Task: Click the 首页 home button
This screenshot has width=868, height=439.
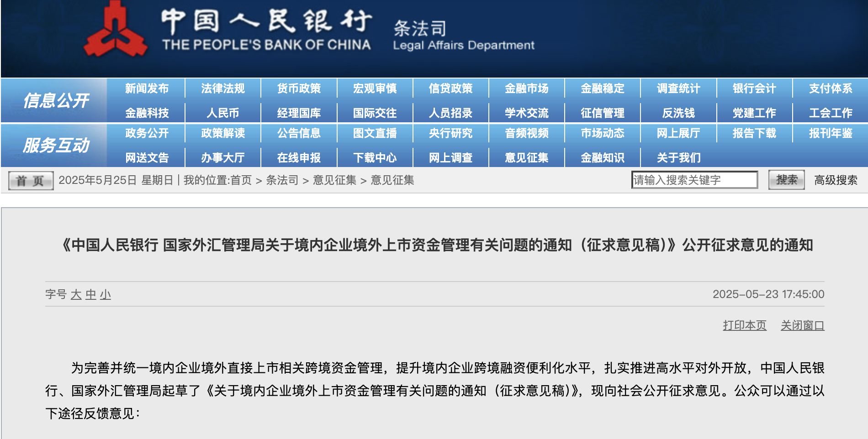Action: (31, 181)
